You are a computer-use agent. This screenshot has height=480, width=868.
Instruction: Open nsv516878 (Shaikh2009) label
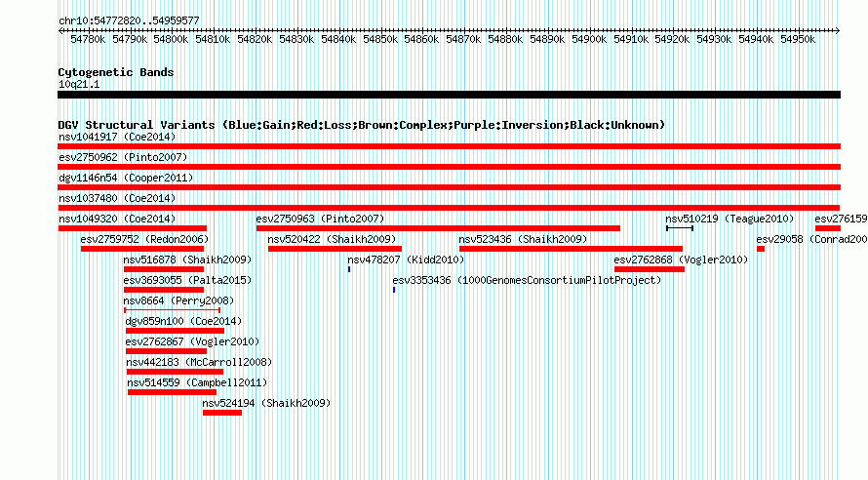tap(187, 260)
